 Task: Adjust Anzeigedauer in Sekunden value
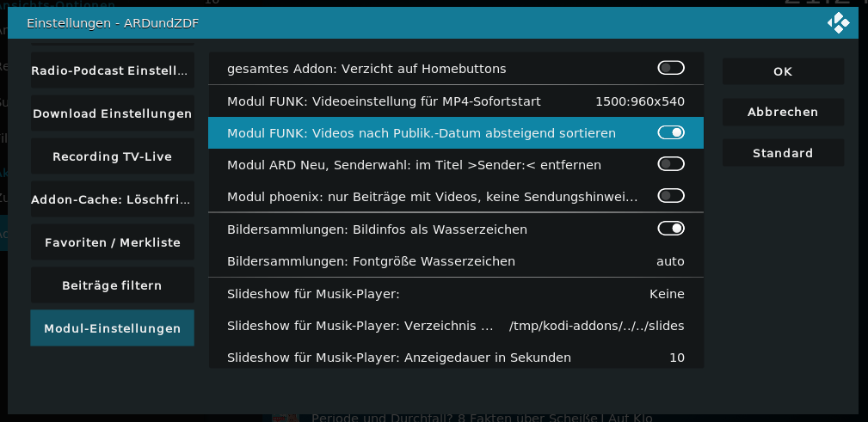[x=456, y=358]
